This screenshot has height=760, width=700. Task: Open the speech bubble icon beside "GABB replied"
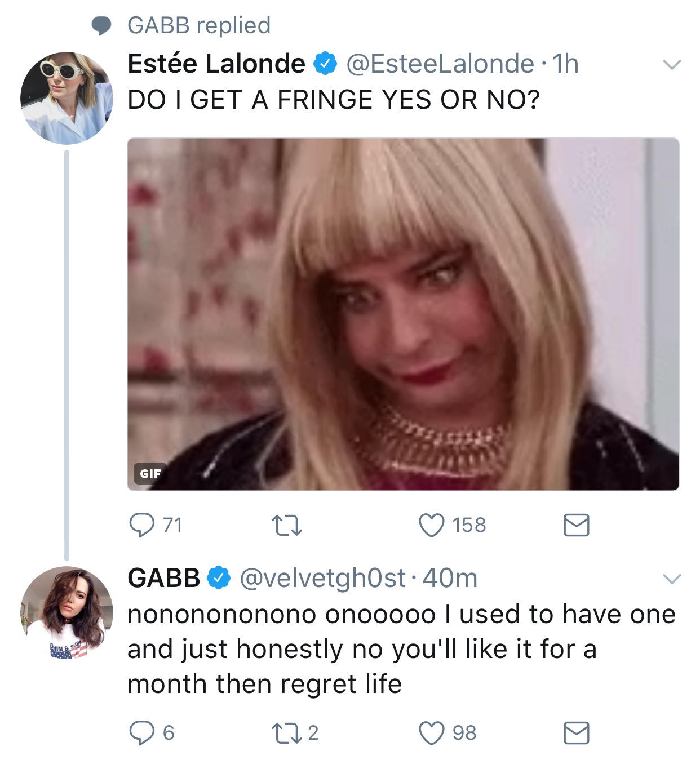(x=101, y=26)
